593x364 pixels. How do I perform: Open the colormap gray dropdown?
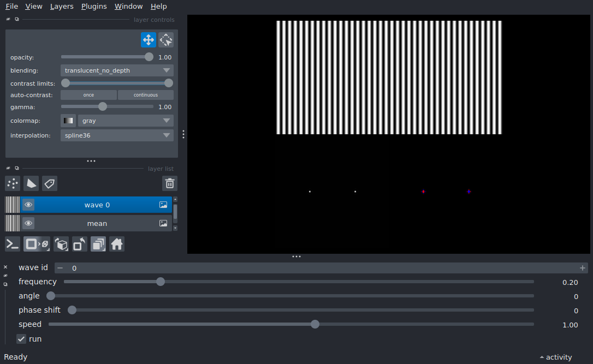tap(126, 121)
